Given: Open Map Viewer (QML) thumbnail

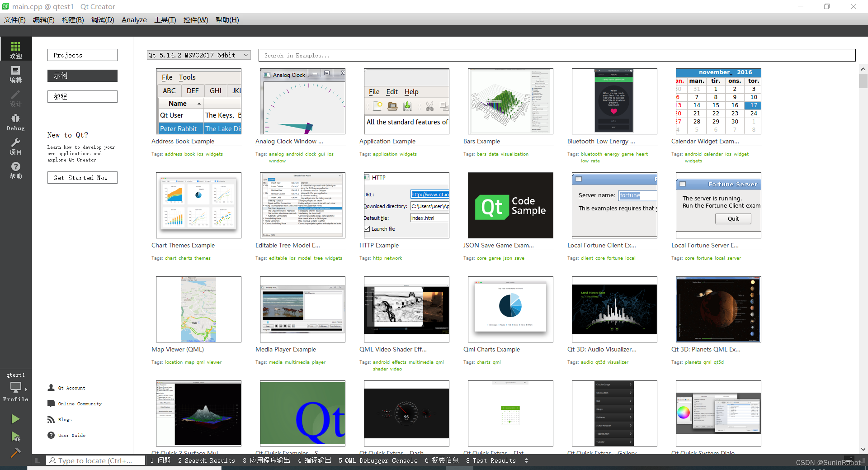Looking at the screenshot, I should 198,309.
